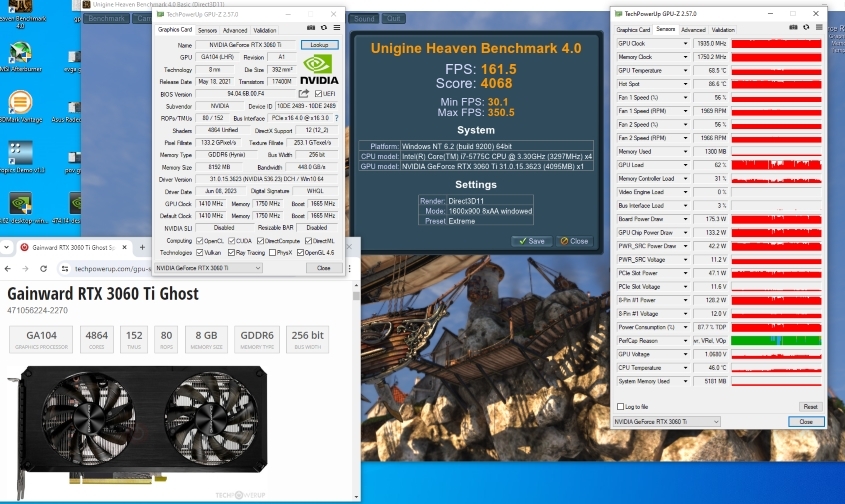Open the browser three-dot menu
The image size is (845, 504).
350,268
